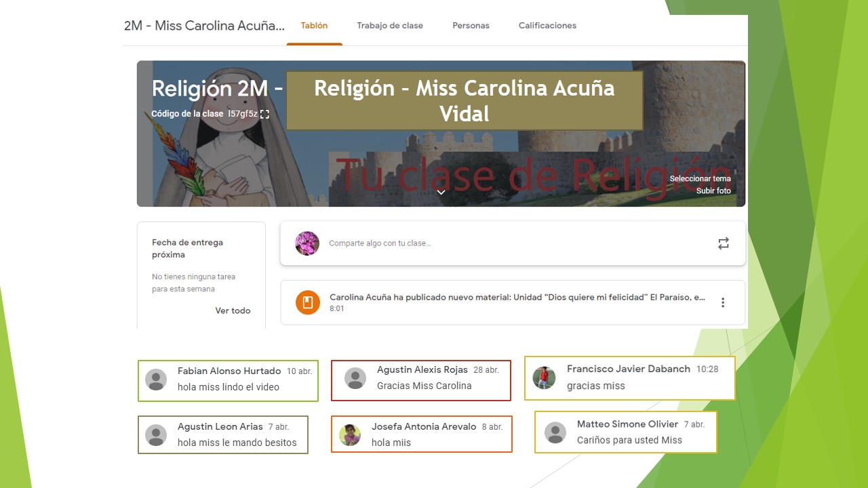Image resolution: width=868 pixels, height=488 pixels.
Task: Click Ver todo under upcoming due dates
Action: click(x=233, y=310)
